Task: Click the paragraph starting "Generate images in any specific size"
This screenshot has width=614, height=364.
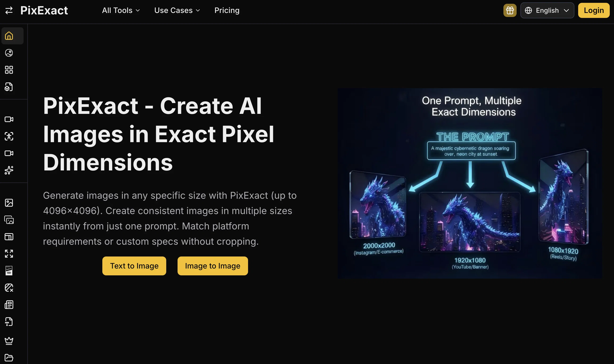Action: coord(170,218)
